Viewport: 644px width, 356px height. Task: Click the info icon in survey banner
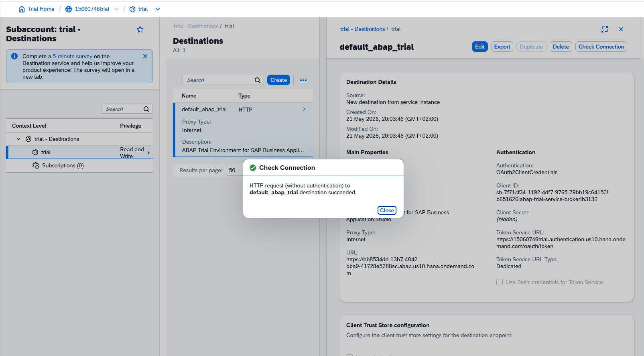click(x=14, y=56)
